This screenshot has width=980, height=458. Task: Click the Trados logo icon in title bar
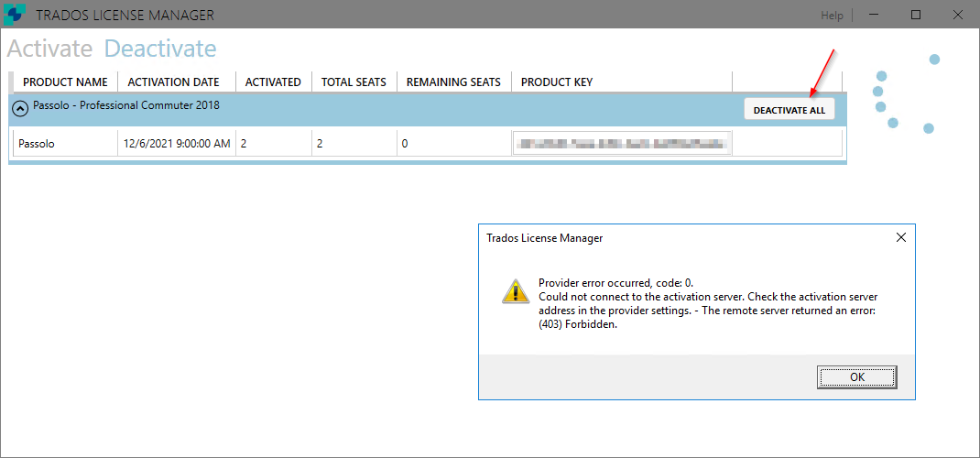[x=16, y=15]
